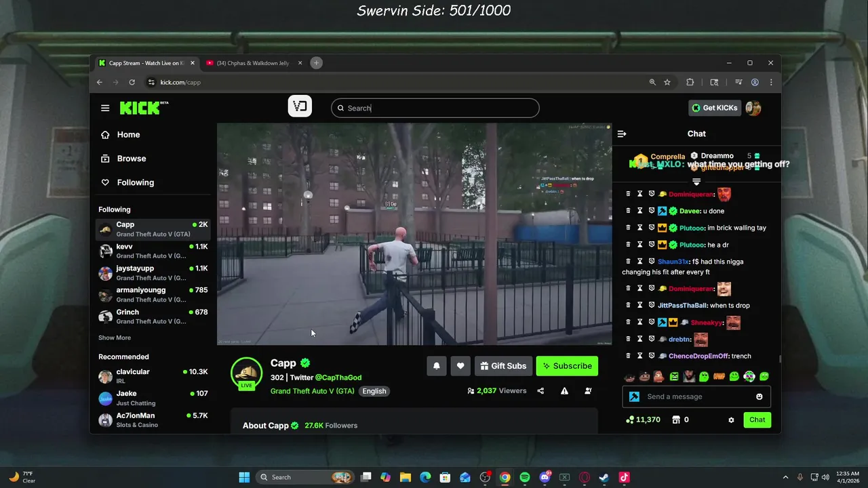The width and height of the screenshot is (868, 488).
Task: Open emoji picker in message box
Action: [x=759, y=396]
